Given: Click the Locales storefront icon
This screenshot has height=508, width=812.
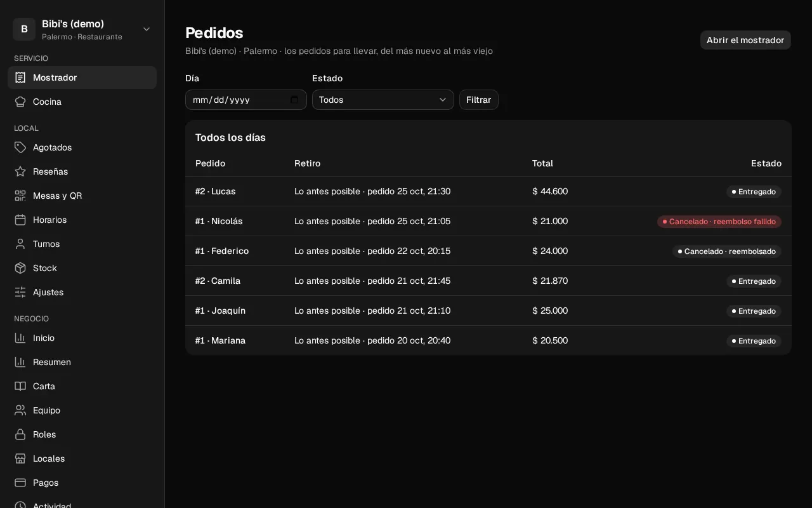Looking at the screenshot, I should pos(20,458).
